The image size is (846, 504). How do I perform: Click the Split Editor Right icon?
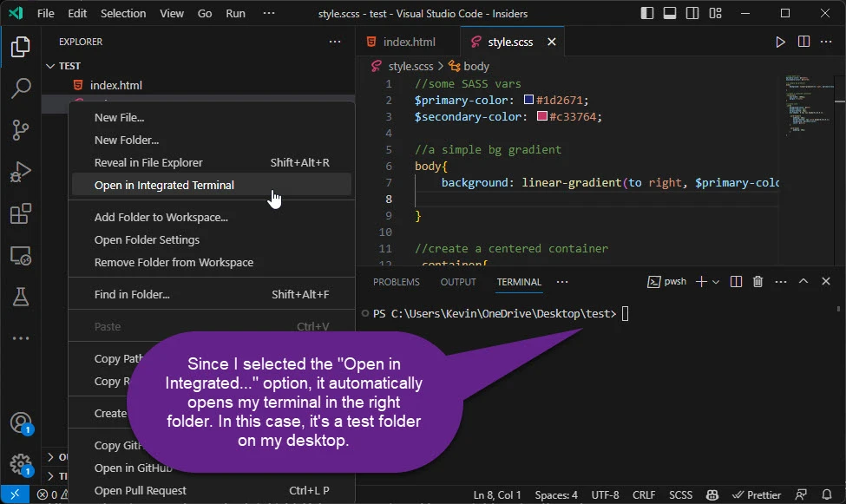click(x=803, y=42)
